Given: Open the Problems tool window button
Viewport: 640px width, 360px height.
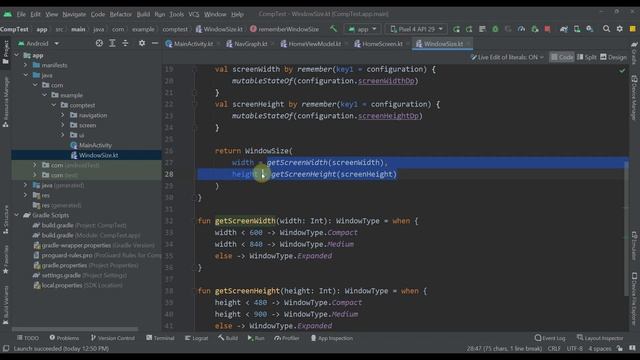Looking at the screenshot, I should pyautogui.click(x=64, y=338).
